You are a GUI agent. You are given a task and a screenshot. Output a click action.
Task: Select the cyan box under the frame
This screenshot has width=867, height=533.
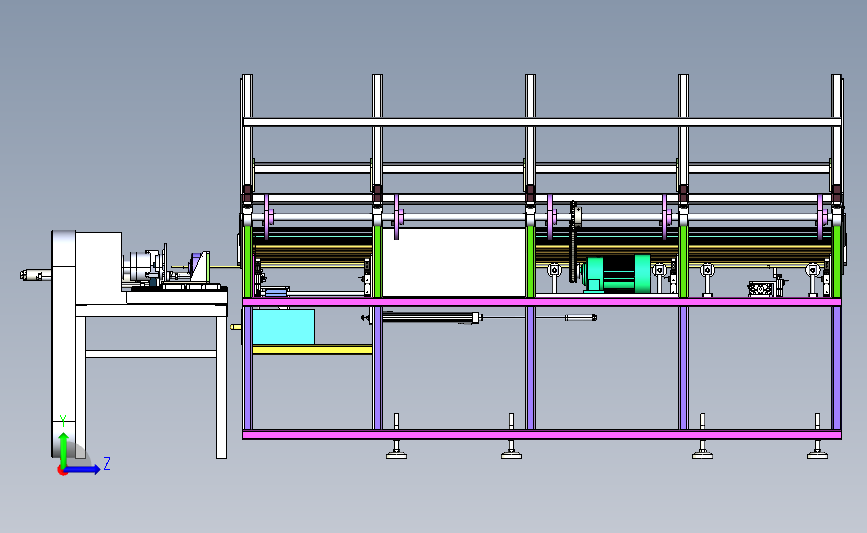283,327
